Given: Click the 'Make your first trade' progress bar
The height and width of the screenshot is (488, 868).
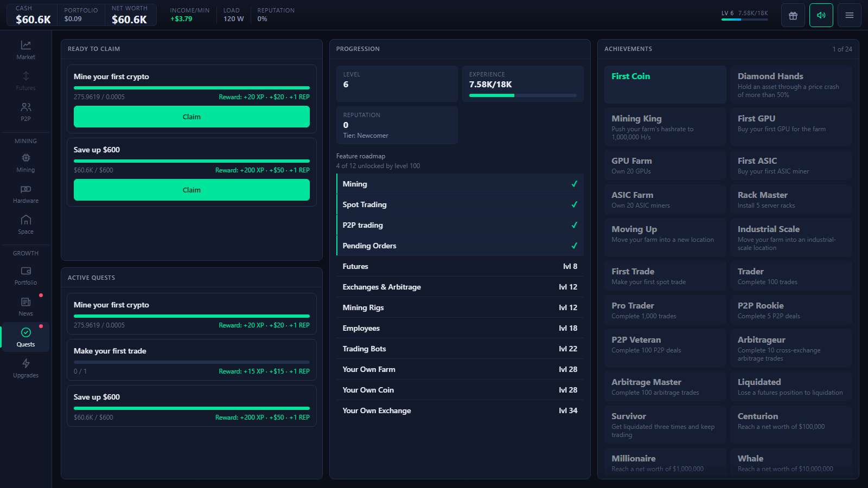Looking at the screenshot, I should pyautogui.click(x=192, y=362).
